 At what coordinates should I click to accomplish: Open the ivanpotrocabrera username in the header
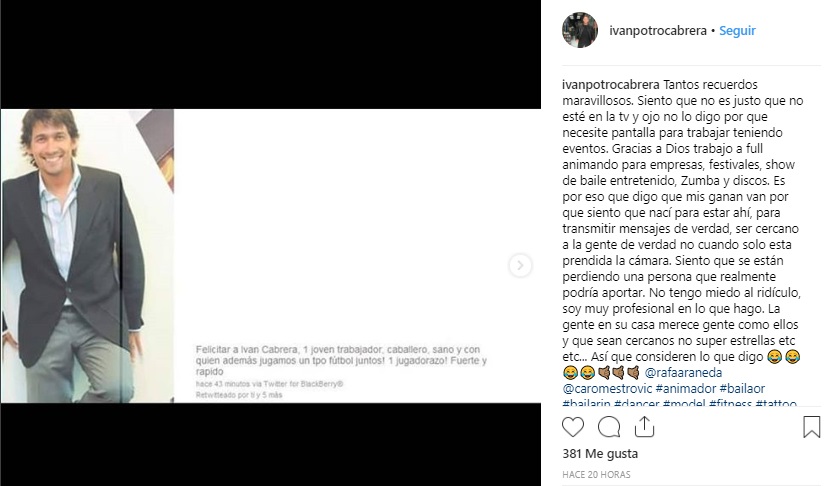658,31
